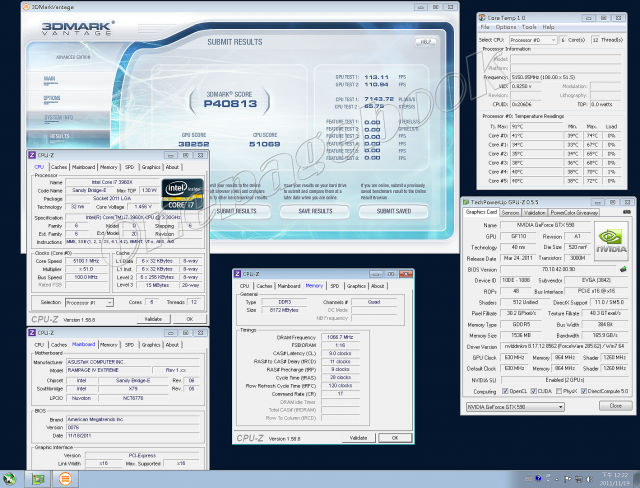Open Mainboard tab in the CPU-Z Memory window
Viewport: 640px width, 488px height.
[x=289, y=286]
